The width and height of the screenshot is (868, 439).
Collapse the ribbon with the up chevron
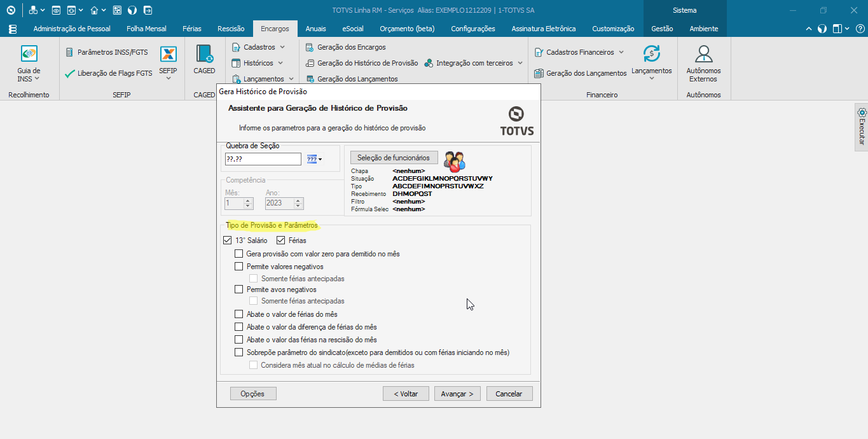tap(809, 29)
